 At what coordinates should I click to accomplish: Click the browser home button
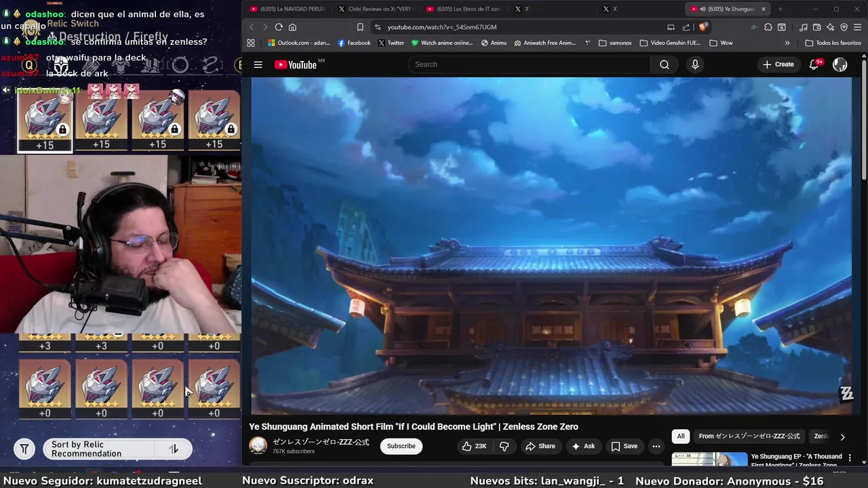(292, 27)
